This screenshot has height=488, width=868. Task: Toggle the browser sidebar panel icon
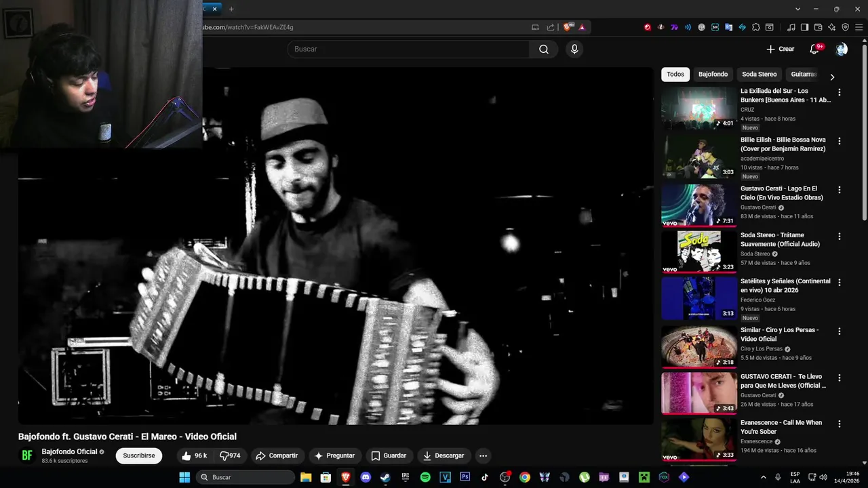coord(804,27)
